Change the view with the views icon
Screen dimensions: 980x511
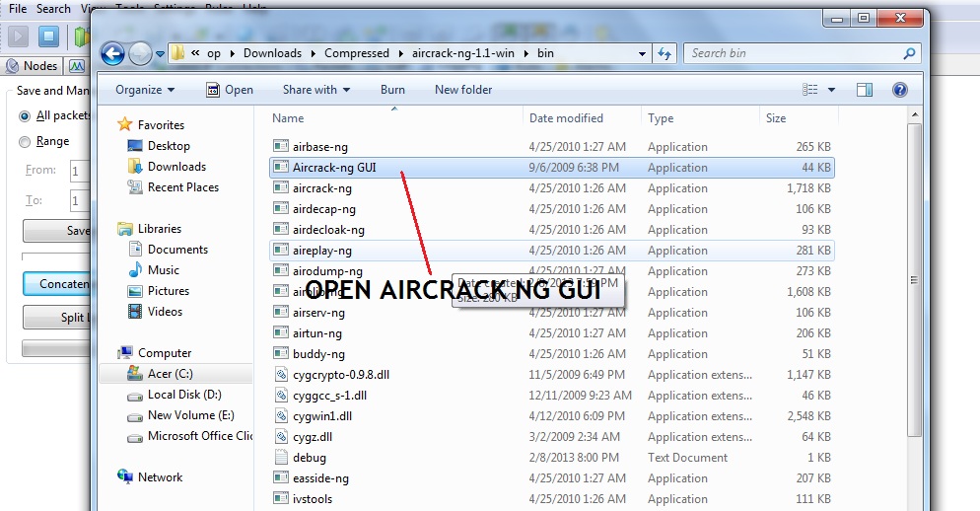coord(810,90)
